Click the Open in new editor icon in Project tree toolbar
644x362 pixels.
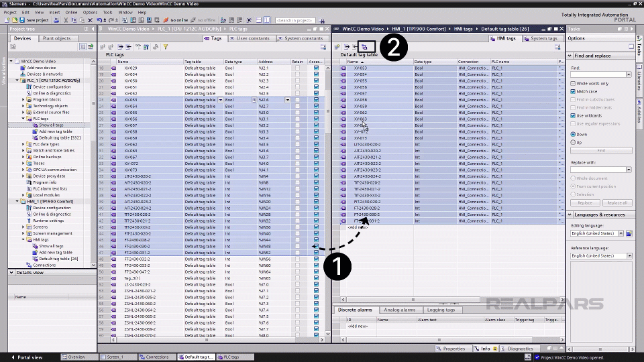91,47
